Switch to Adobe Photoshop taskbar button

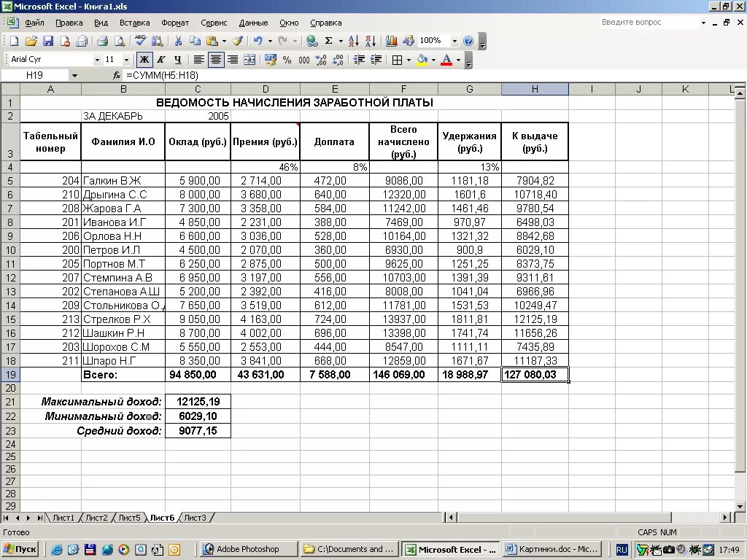(x=248, y=549)
